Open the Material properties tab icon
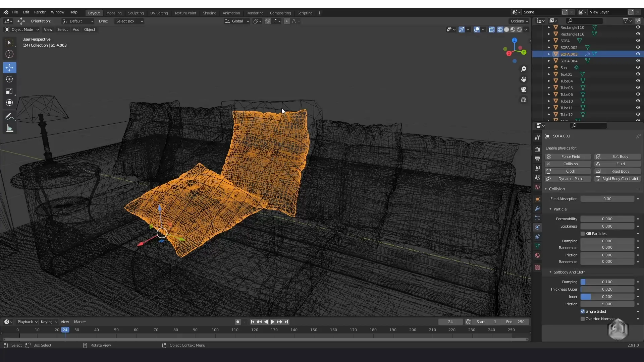 (537, 255)
